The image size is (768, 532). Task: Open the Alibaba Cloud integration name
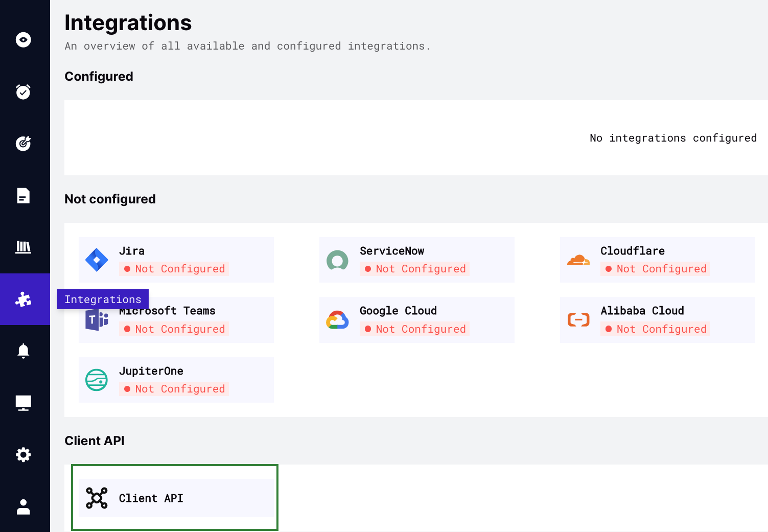click(x=642, y=311)
